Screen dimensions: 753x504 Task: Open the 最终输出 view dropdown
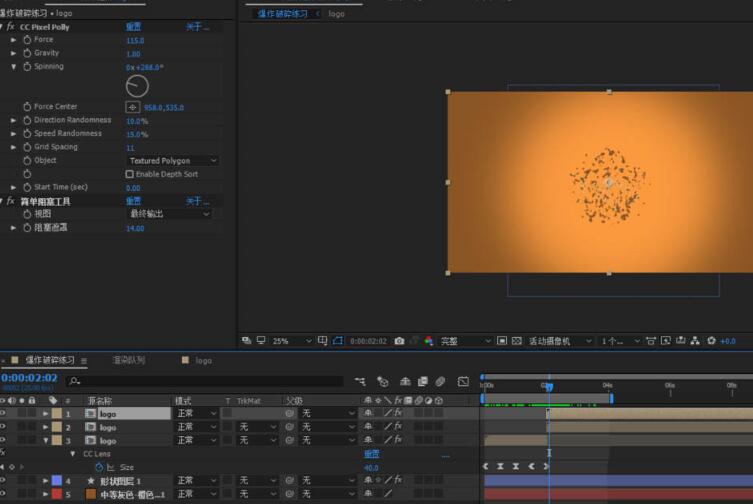[169, 214]
